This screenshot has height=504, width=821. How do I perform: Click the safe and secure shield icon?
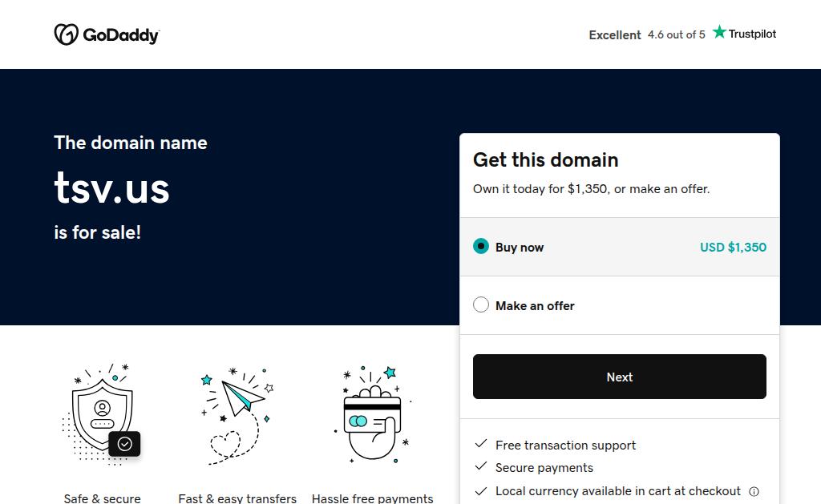(103, 414)
